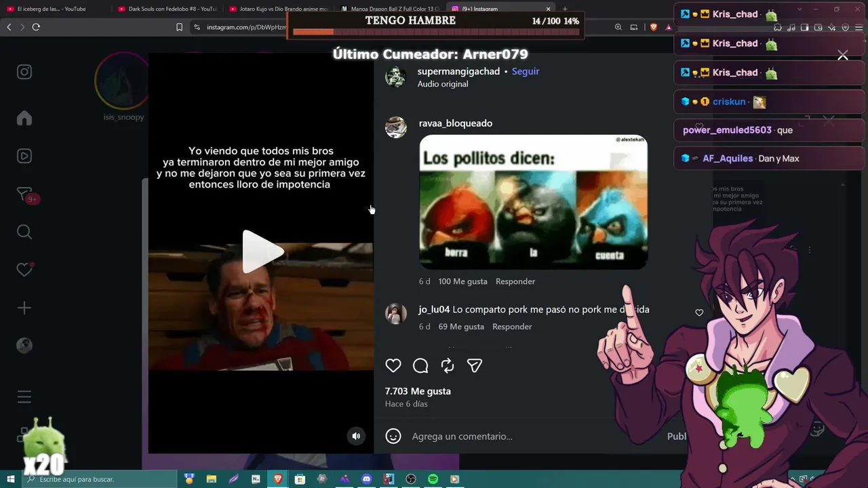Create new post with plus icon

click(24, 308)
